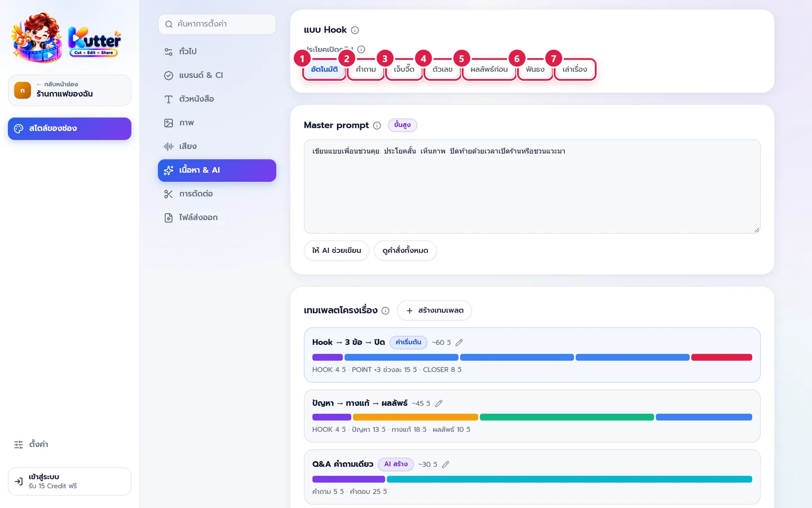Click the info icon beside ประโยคเปิด label
The image size is (812, 508).
pos(361,49)
